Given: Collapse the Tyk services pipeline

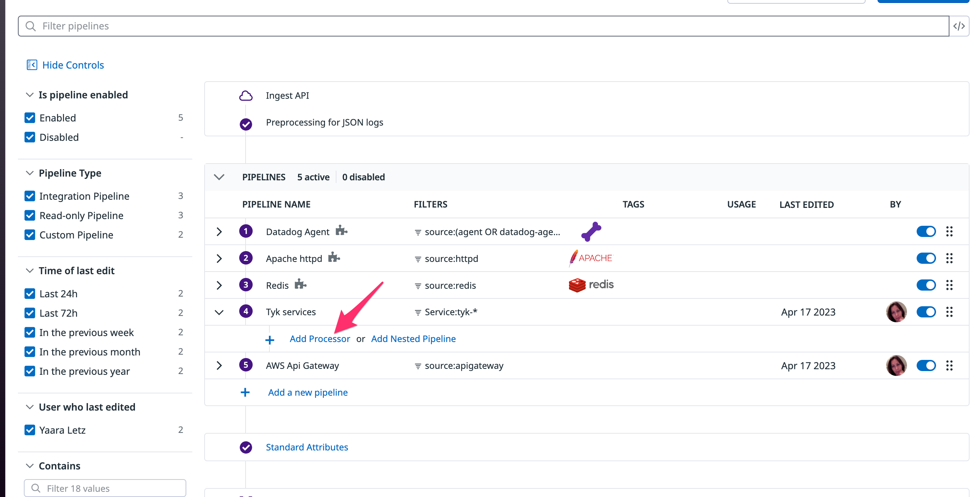Looking at the screenshot, I should (x=219, y=312).
